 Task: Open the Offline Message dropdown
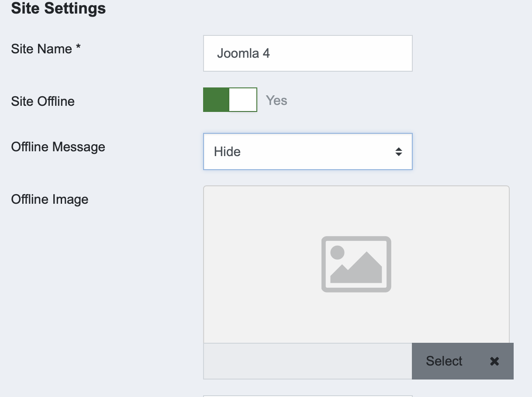pos(307,151)
